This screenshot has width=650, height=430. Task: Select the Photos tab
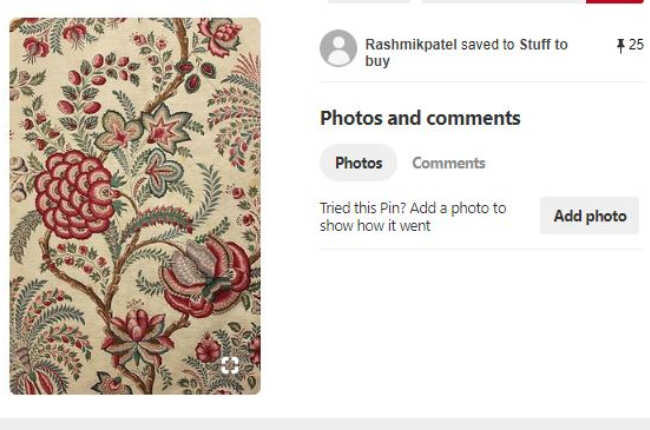(359, 163)
